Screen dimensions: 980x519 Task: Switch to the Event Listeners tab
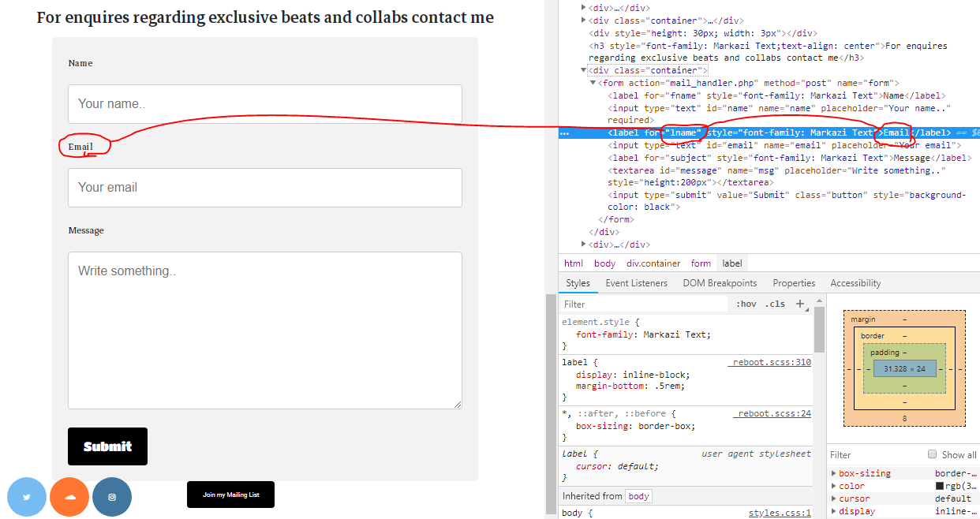(636, 283)
